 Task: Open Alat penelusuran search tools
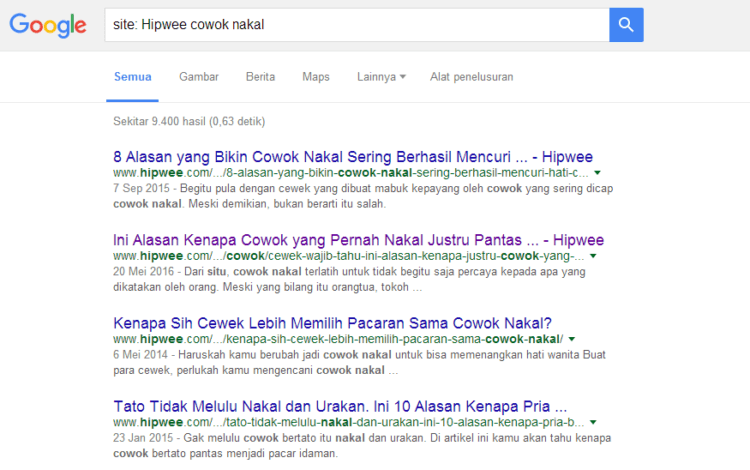coord(472,77)
